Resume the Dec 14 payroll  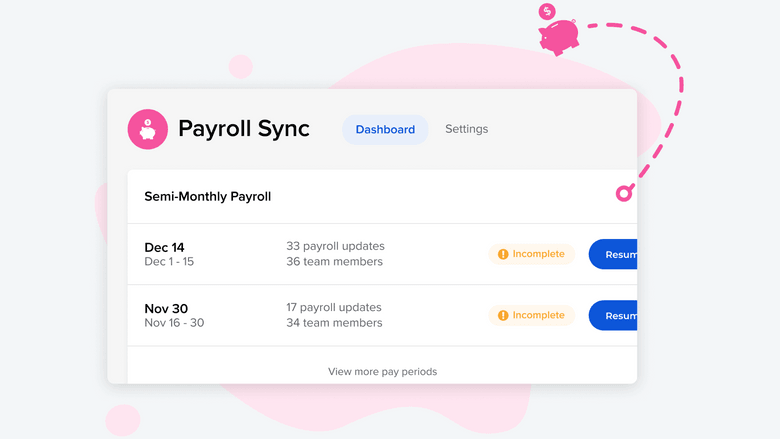[x=613, y=254]
